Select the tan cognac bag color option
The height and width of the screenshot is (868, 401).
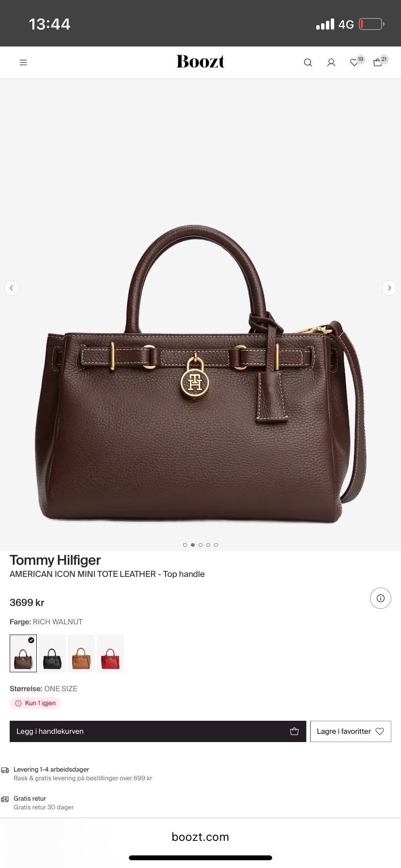point(81,653)
